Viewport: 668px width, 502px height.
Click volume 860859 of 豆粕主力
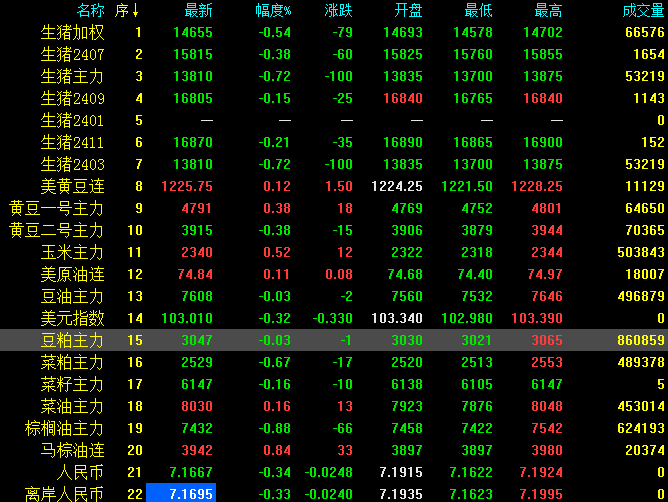[x=641, y=340]
